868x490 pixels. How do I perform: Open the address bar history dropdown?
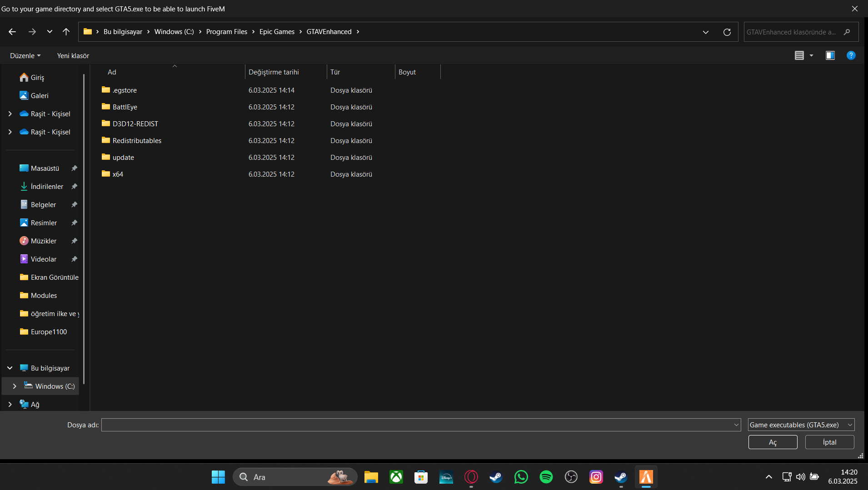pyautogui.click(x=706, y=32)
